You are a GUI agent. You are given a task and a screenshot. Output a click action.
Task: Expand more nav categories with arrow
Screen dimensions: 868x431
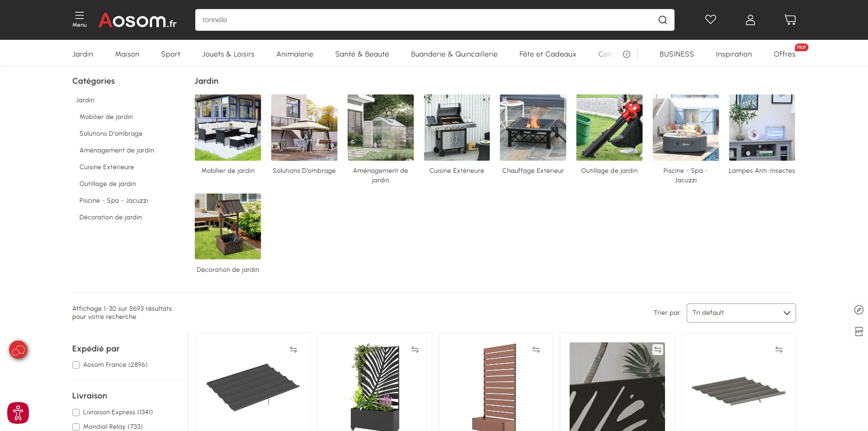(626, 54)
